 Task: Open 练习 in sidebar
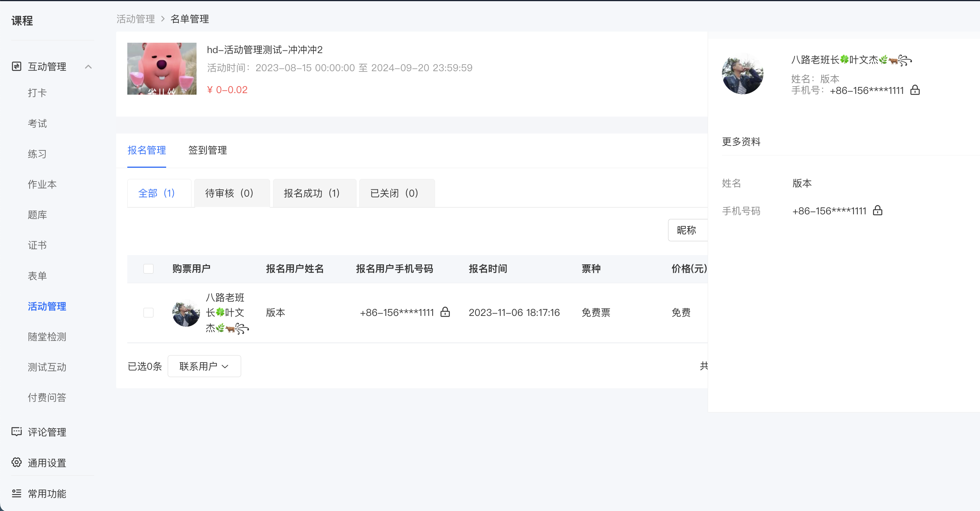pos(37,154)
